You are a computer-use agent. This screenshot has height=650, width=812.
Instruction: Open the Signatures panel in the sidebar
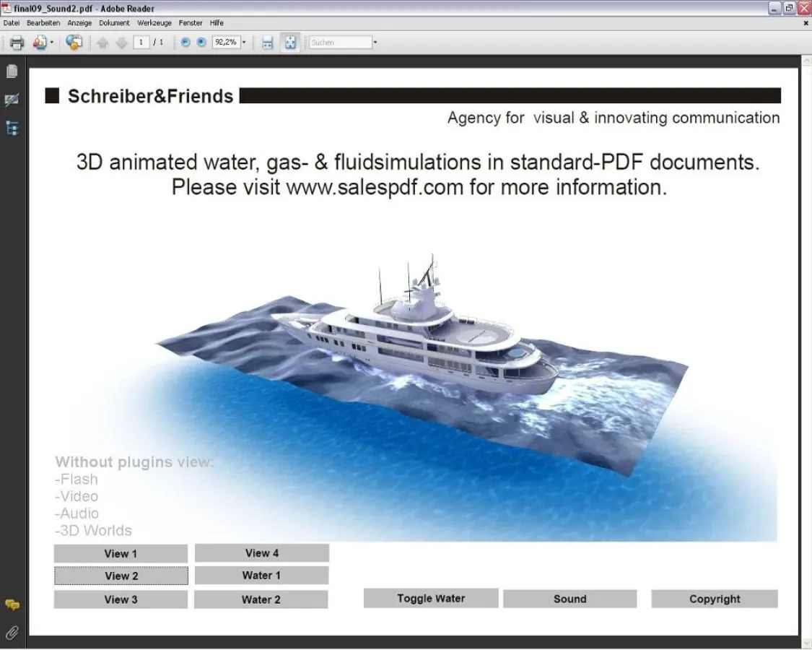tap(12, 100)
